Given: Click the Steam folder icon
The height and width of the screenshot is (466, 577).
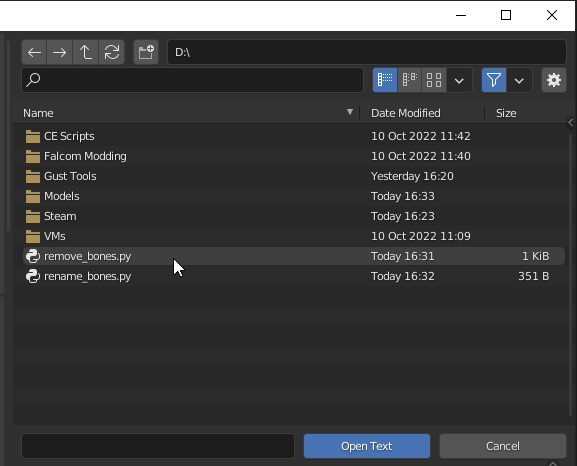Looking at the screenshot, I should click(x=33, y=216).
